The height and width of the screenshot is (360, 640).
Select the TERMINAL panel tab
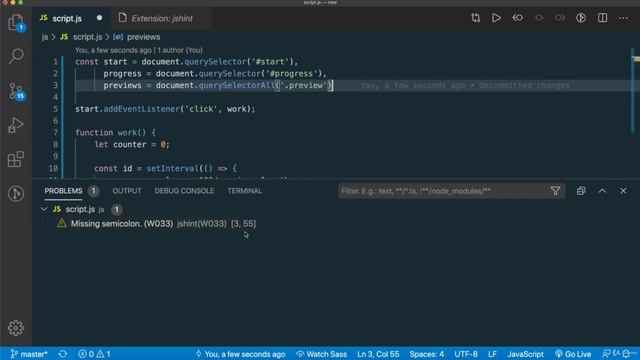coord(244,191)
